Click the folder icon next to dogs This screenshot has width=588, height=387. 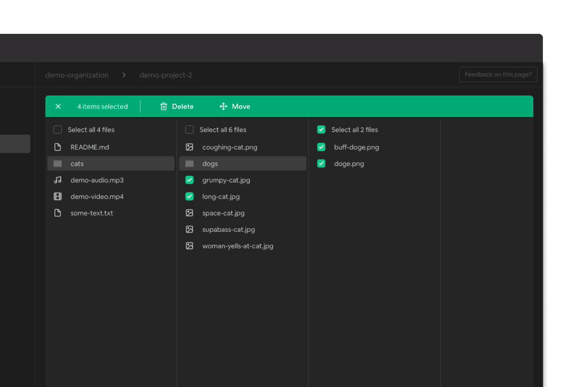point(189,163)
